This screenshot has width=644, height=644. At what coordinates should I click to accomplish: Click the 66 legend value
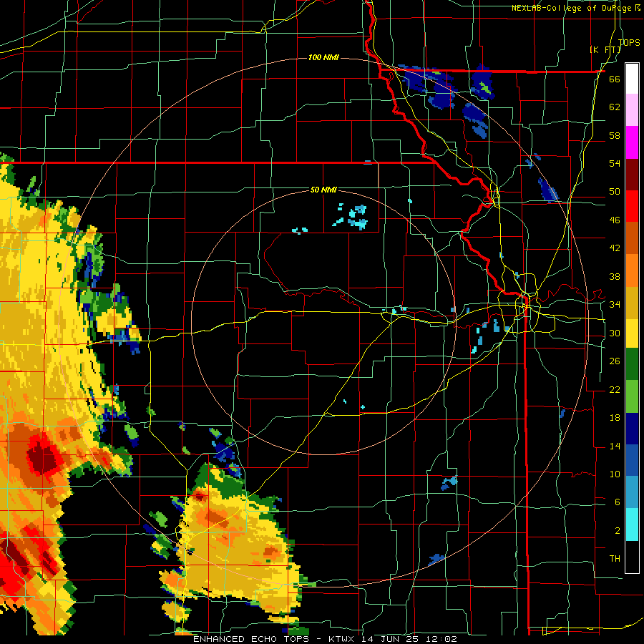point(615,79)
